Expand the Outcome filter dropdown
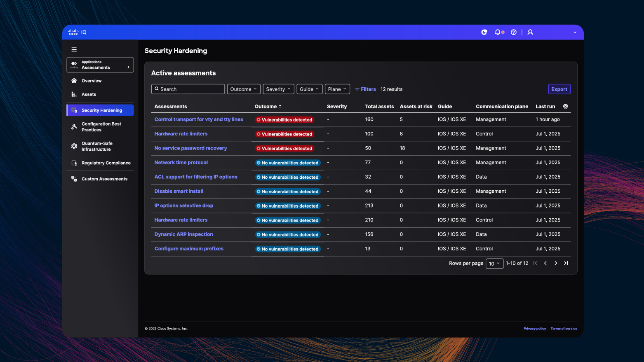 pyautogui.click(x=244, y=89)
